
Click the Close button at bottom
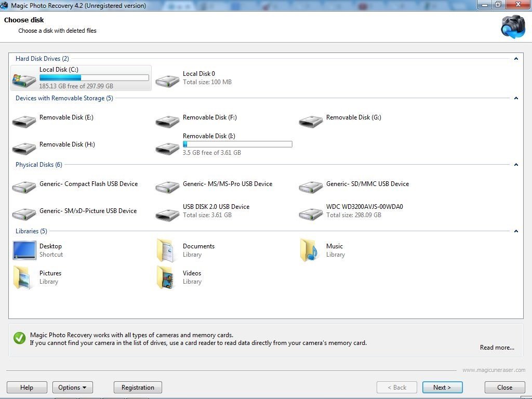[505, 388]
